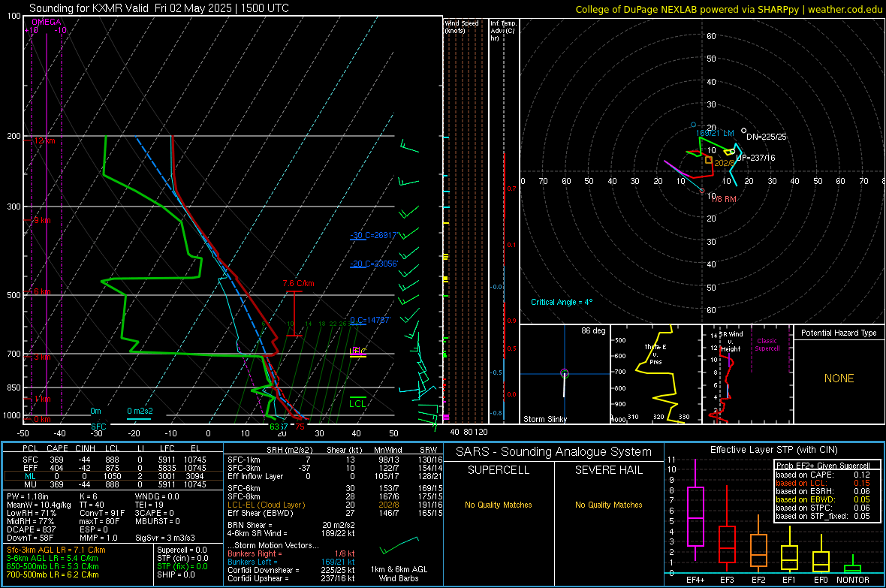Click the cyan '0 m2s2' label

click(x=140, y=411)
